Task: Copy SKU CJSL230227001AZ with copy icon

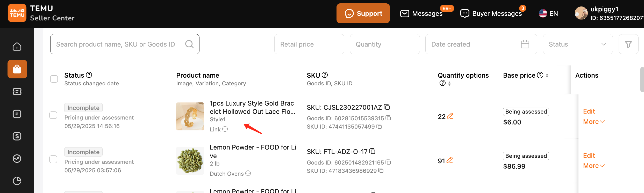Action: (387, 107)
